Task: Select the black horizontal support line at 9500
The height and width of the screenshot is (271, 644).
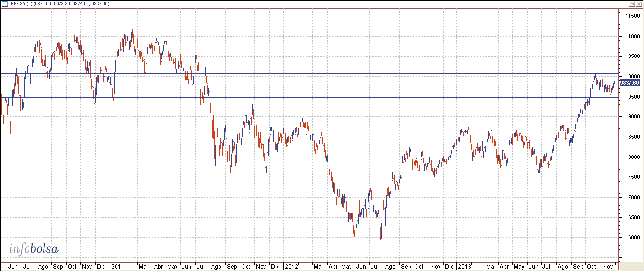Action: (x=309, y=97)
